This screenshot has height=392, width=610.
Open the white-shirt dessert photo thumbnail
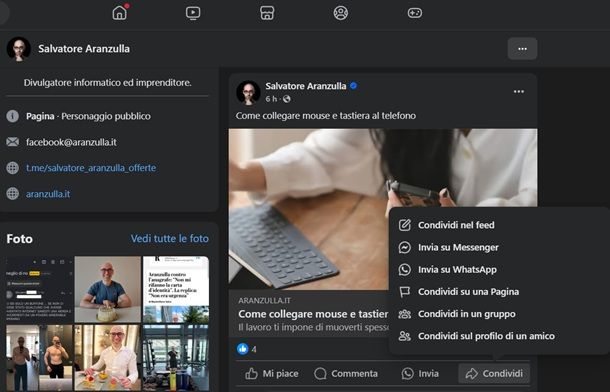click(x=108, y=358)
